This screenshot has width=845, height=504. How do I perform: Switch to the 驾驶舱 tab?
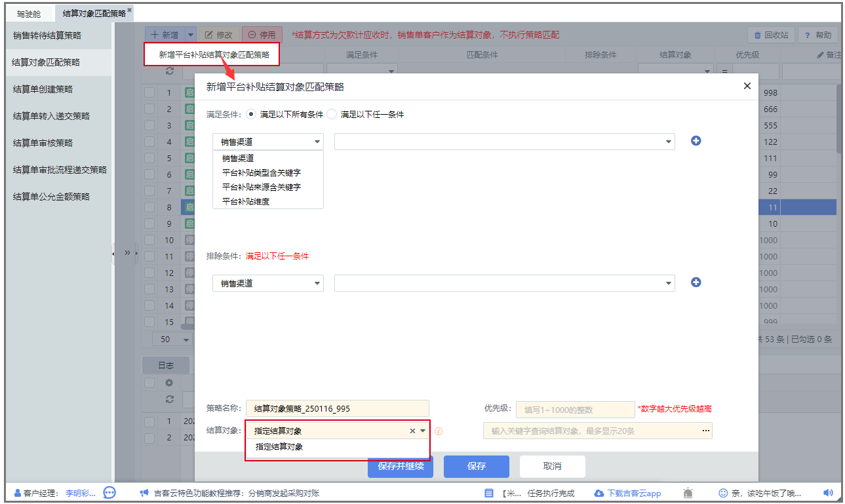click(29, 13)
